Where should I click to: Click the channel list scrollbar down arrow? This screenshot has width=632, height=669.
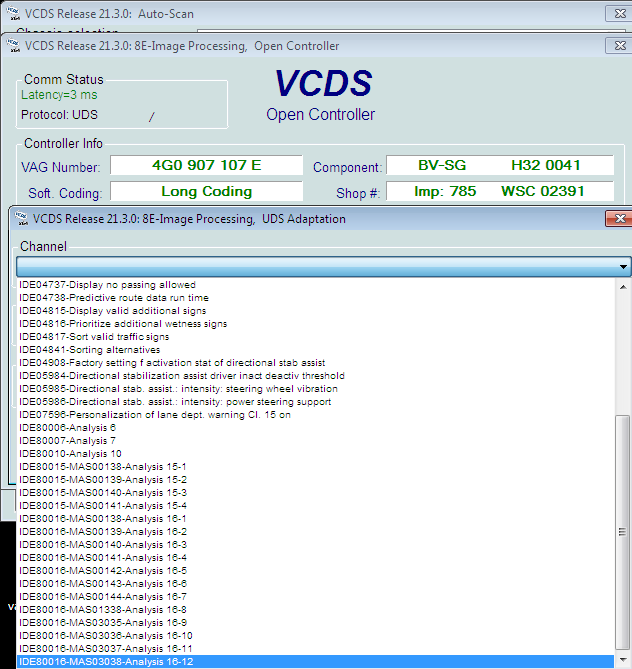pyautogui.click(x=623, y=660)
